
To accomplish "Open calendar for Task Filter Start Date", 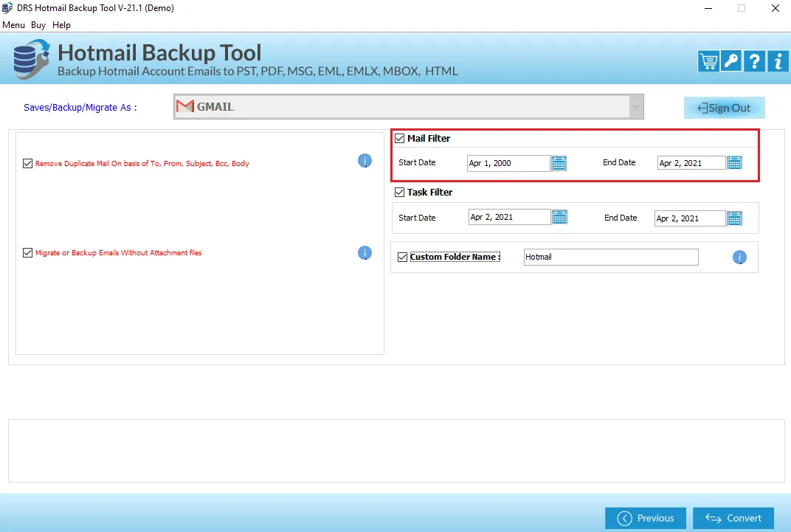I will pyautogui.click(x=560, y=218).
